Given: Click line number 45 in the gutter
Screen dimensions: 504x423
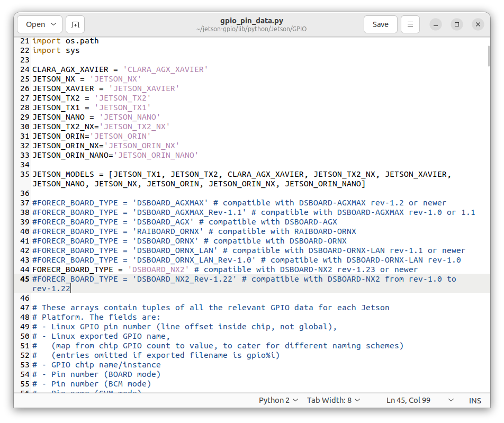Looking at the screenshot, I should click(x=24, y=279).
